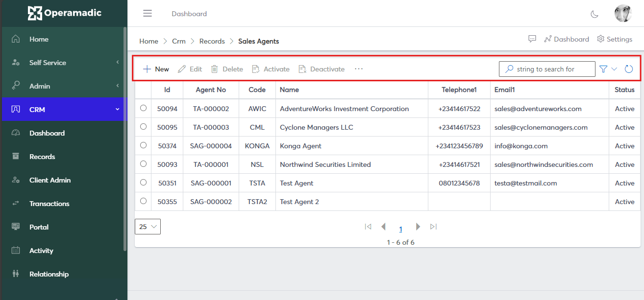Click the Activity calendar icon

16,250
